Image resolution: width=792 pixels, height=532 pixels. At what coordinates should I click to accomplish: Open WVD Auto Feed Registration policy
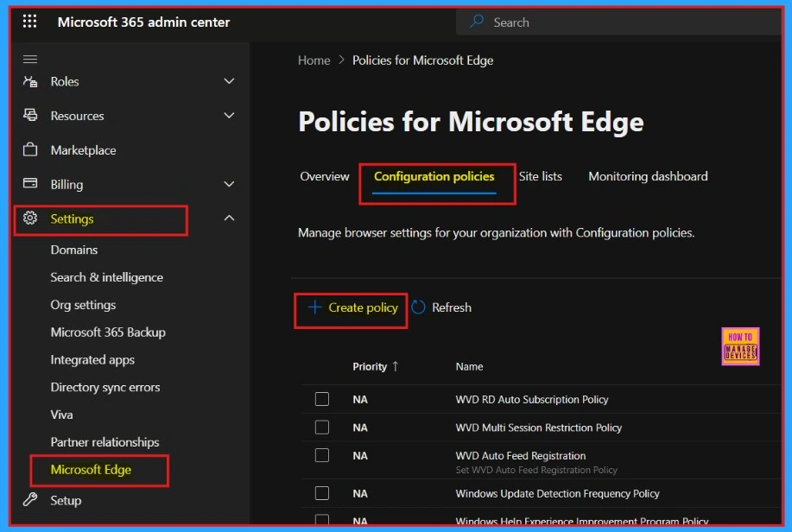tap(521, 455)
